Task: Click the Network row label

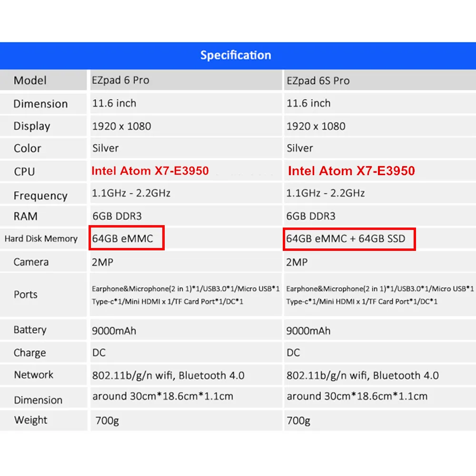Action: (34, 375)
